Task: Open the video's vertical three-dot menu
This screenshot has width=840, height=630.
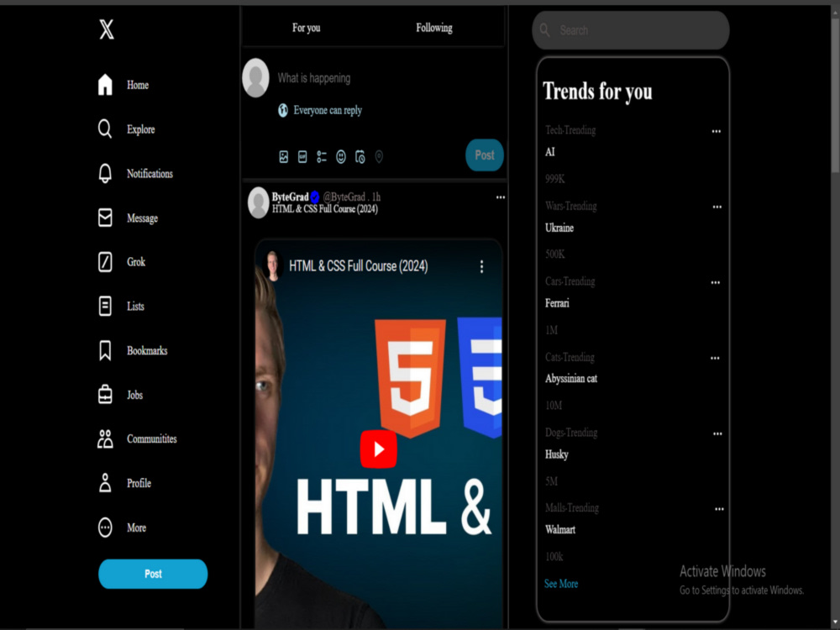Action: point(481,266)
